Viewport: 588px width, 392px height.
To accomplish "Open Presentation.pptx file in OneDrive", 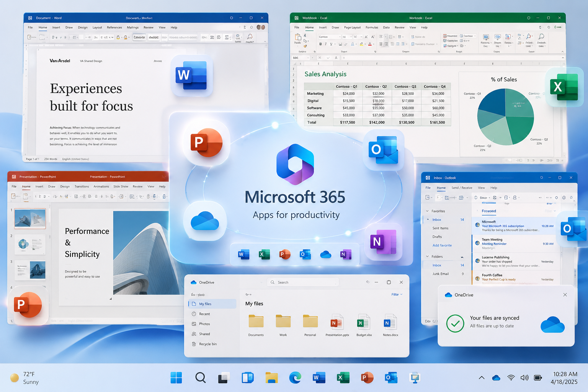I will [337, 325].
